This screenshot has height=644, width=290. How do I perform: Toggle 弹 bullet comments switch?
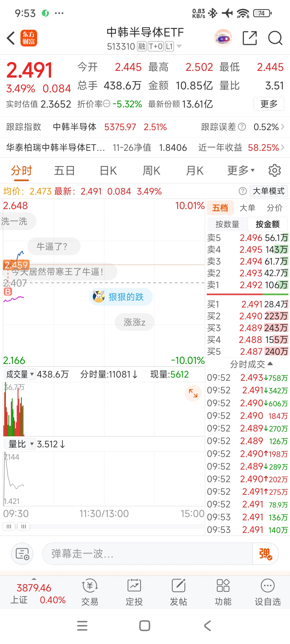[266, 554]
